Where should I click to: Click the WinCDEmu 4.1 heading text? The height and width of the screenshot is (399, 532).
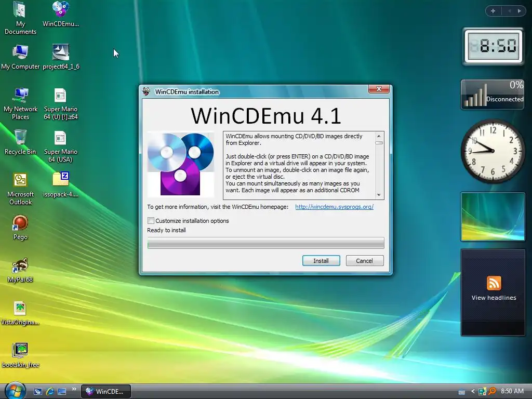(265, 116)
